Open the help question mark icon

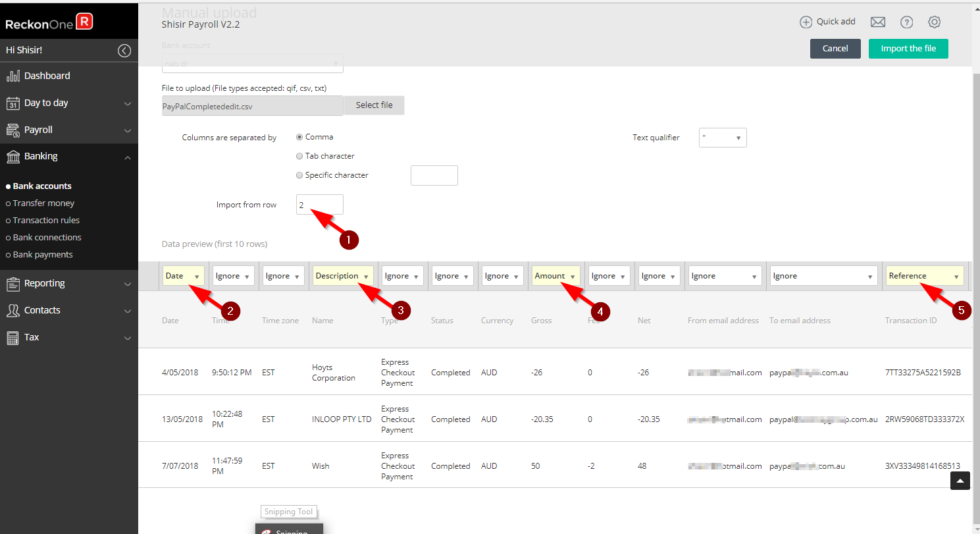pos(906,22)
